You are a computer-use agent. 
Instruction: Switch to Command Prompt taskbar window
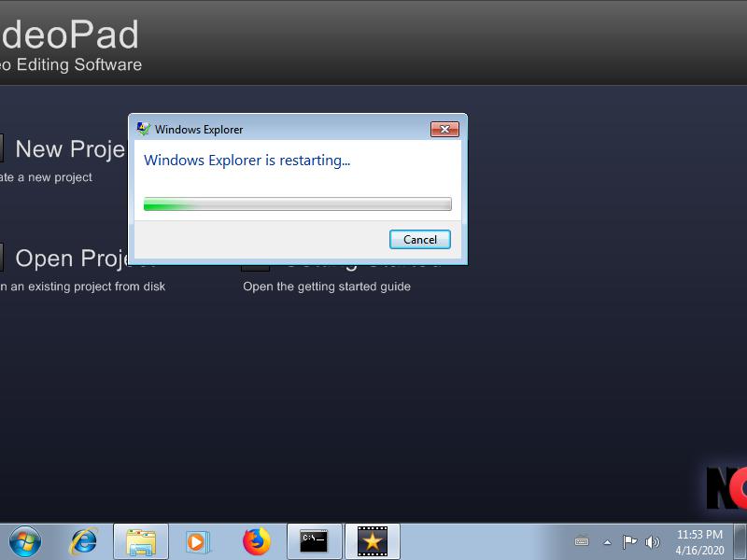pyautogui.click(x=314, y=541)
